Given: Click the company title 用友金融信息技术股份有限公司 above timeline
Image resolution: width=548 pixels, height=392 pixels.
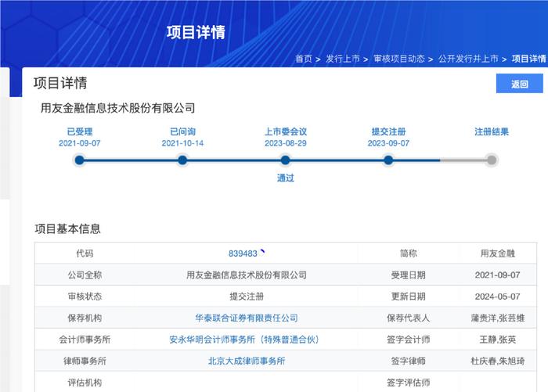Looking at the screenshot, I should pyautogui.click(x=117, y=108).
